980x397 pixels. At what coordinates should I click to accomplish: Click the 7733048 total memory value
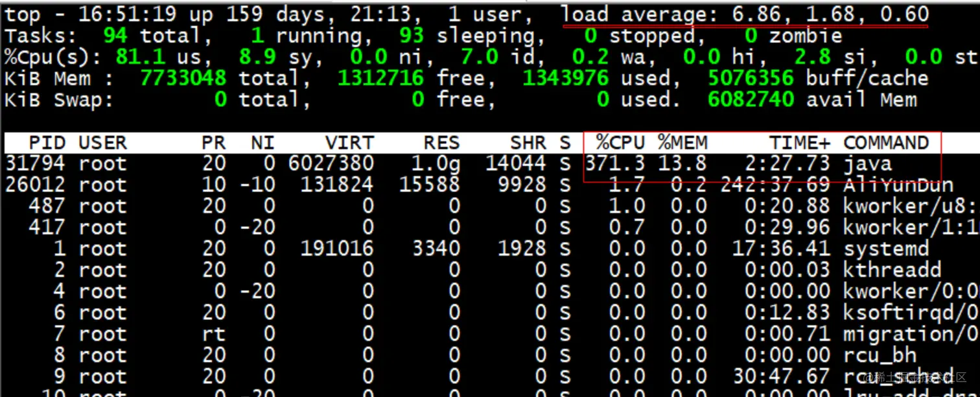click(184, 79)
